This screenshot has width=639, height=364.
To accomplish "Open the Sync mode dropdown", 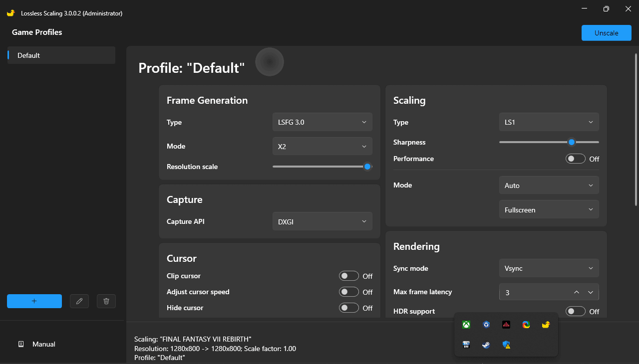I will point(549,268).
